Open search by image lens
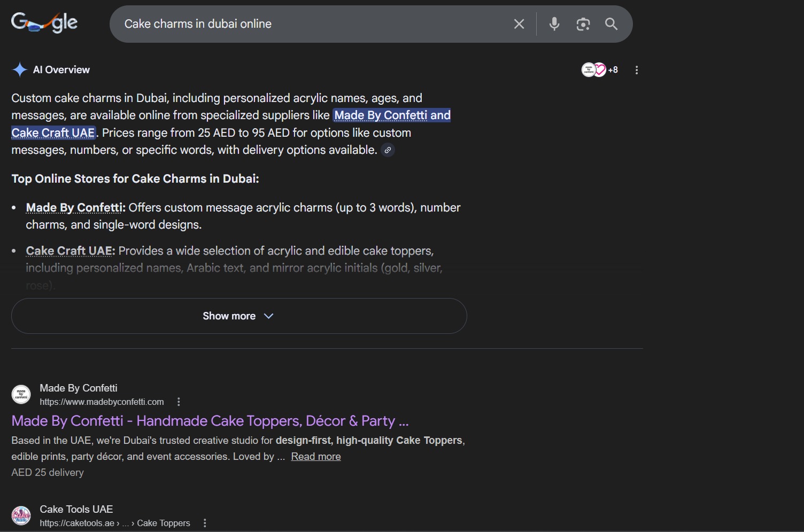The height and width of the screenshot is (532, 804). [583, 24]
